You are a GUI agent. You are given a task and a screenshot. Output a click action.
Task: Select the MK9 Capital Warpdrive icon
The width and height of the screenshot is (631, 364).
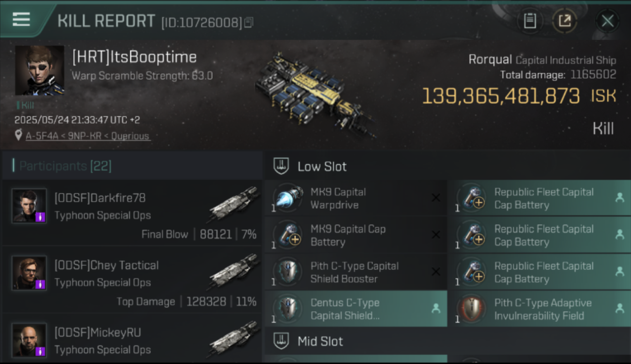[288, 198]
